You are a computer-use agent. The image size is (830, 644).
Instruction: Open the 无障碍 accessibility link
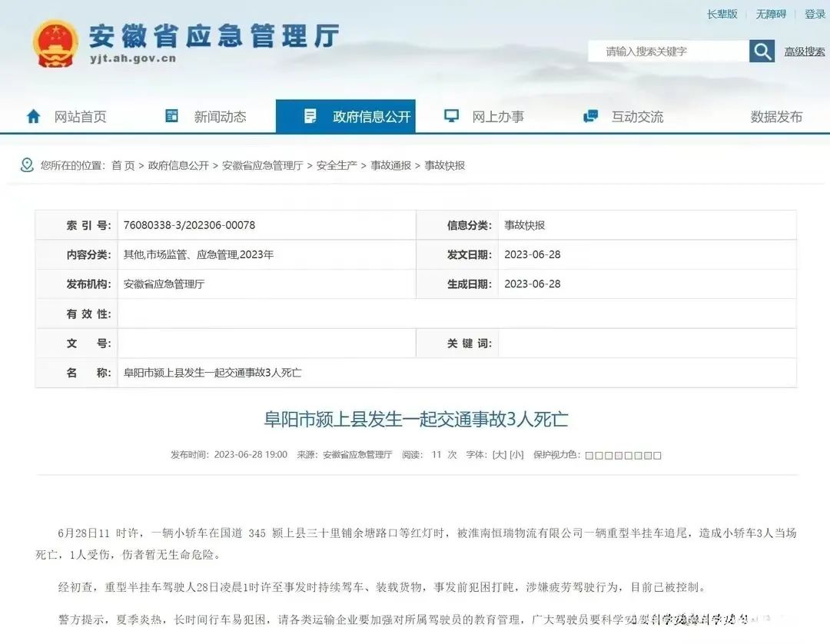pyautogui.click(x=771, y=15)
